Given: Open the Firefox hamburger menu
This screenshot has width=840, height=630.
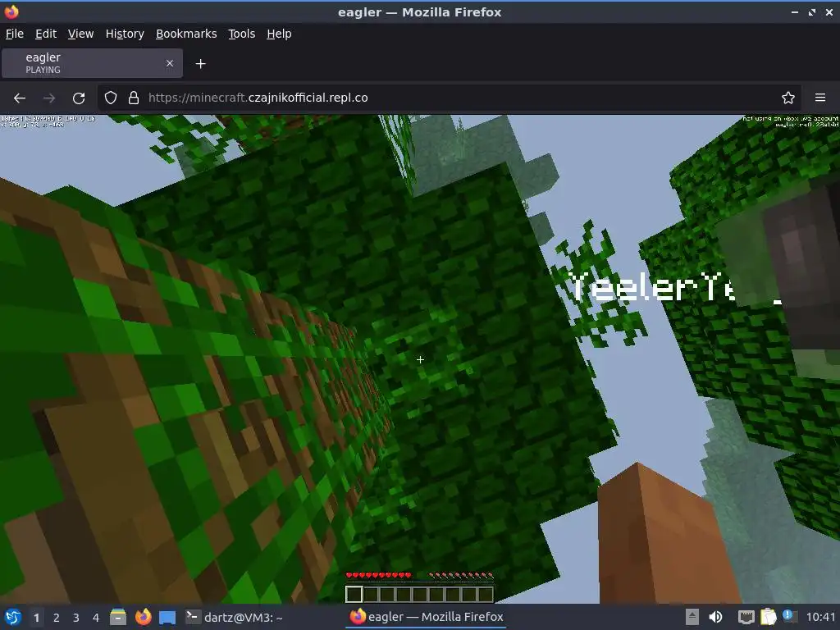Looking at the screenshot, I should [x=820, y=98].
